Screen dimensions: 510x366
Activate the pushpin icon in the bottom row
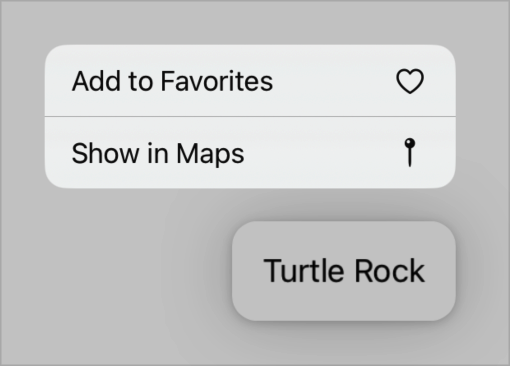(410, 152)
